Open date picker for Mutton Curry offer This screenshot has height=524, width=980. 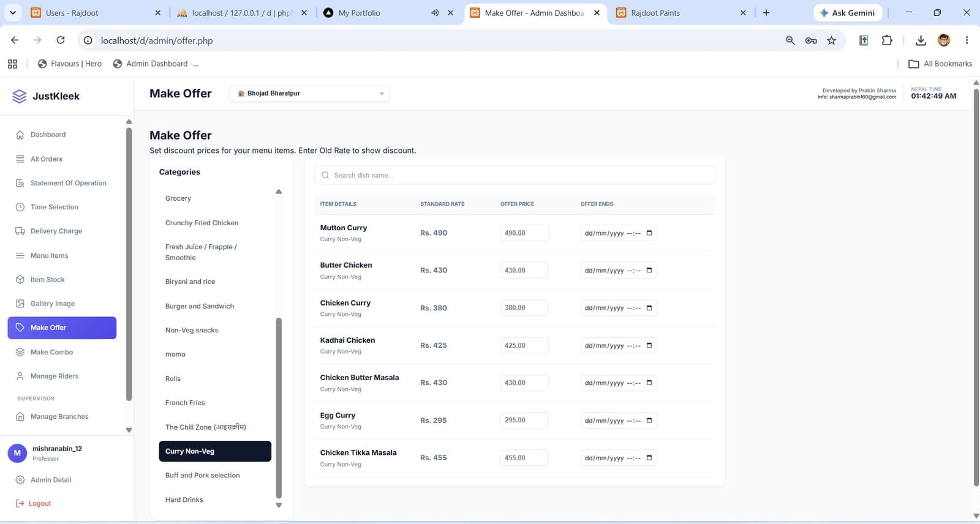649,233
